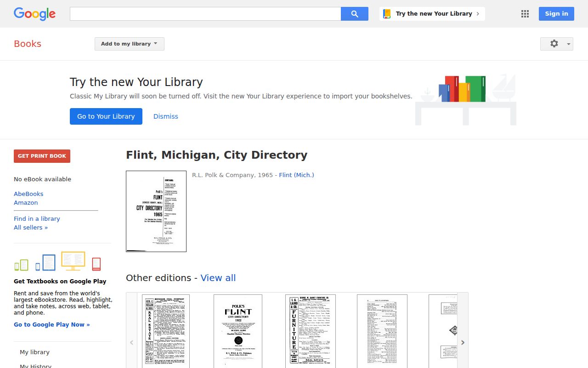Click the Your Library book icon
This screenshot has height=368, width=588.
(x=387, y=14)
